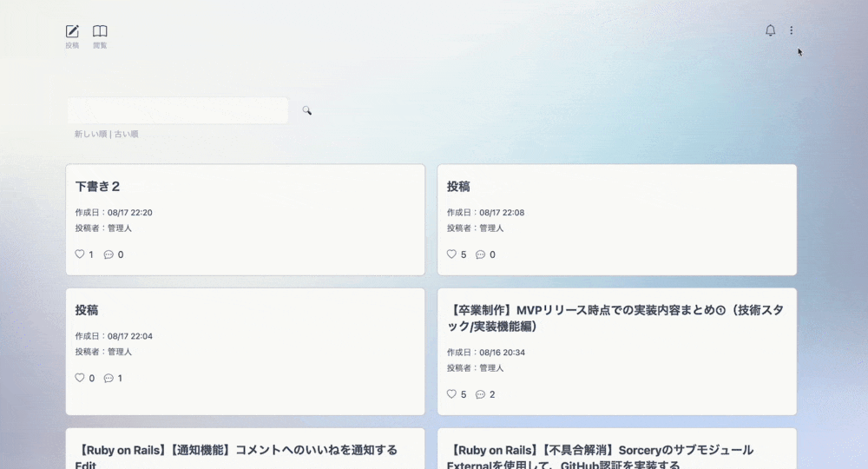Open 【通知機能】コメントへのいいね post title
The height and width of the screenshot is (469, 868).
(x=236, y=457)
